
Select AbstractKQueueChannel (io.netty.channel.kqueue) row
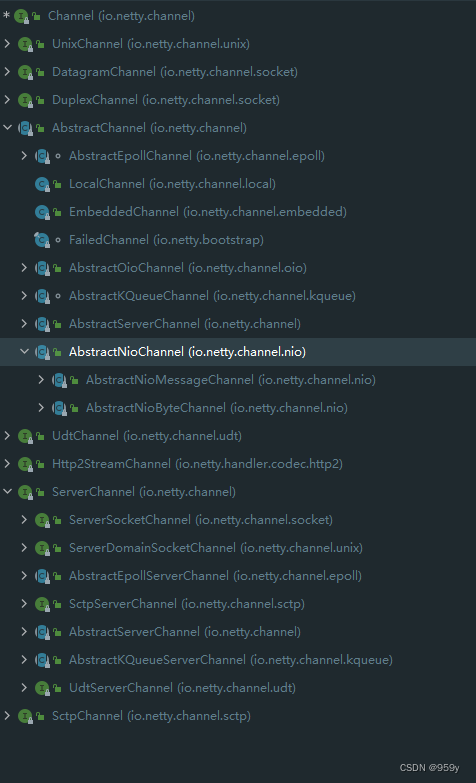tap(238, 296)
